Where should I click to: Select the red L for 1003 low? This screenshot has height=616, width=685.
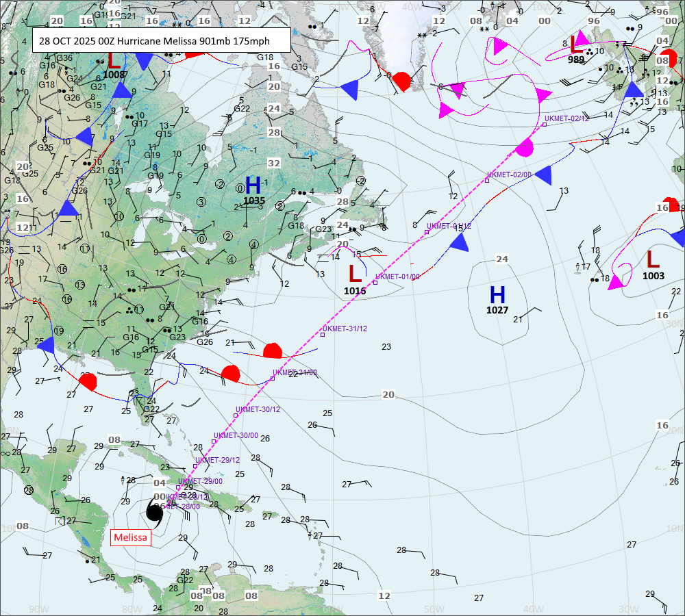click(x=653, y=259)
